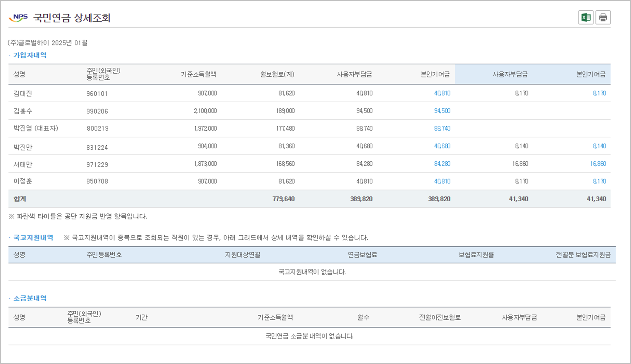The width and height of the screenshot is (631, 364).
Task: Click the NPS logo
Action: click(19, 18)
